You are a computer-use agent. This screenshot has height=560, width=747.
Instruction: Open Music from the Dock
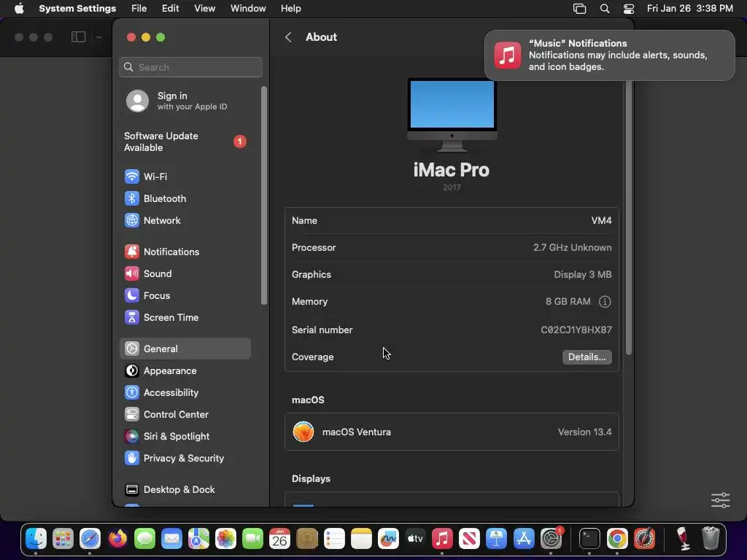[x=442, y=539]
